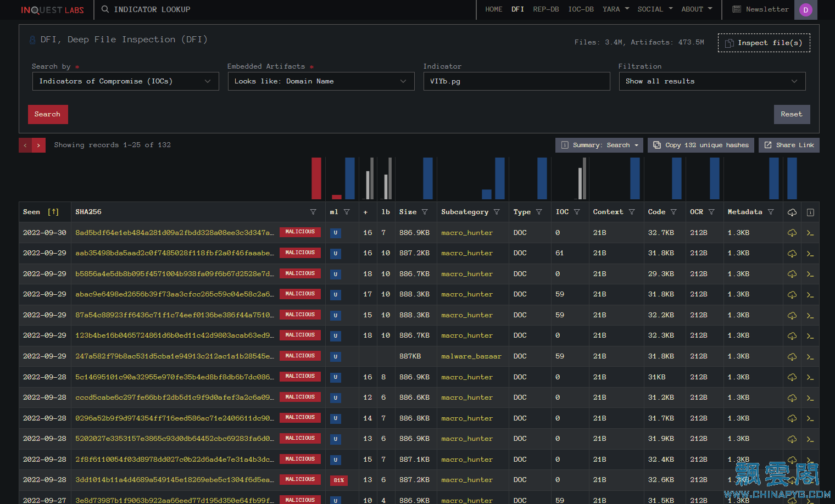Open hash link abac9e6498ed2656b39f73aa
This screenshot has height=504, width=835.
pos(175,294)
